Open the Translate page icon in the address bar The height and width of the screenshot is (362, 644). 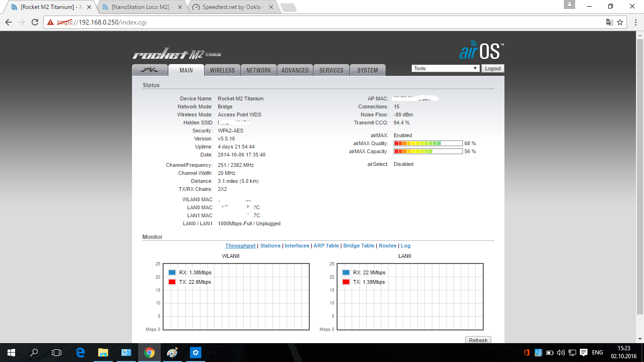pyautogui.click(x=610, y=22)
